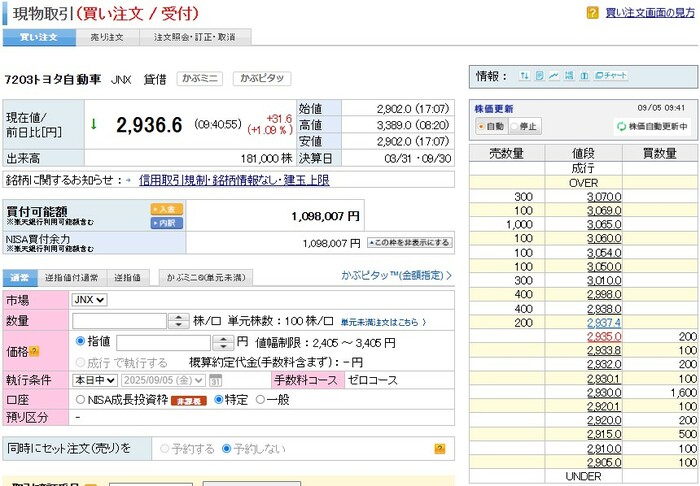The height and width of the screenshot is (486, 700).
Task: Open 買い注文画面の見方 link
Action: click(x=650, y=13)
